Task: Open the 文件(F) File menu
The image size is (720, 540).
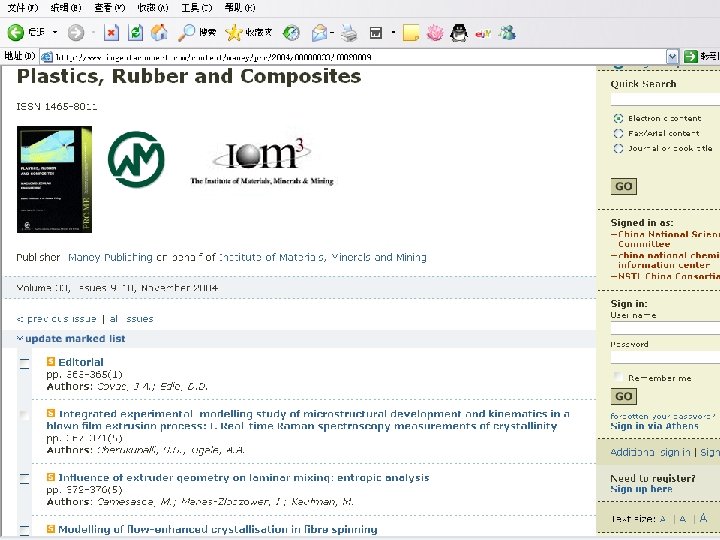Action: coord(23,7)
